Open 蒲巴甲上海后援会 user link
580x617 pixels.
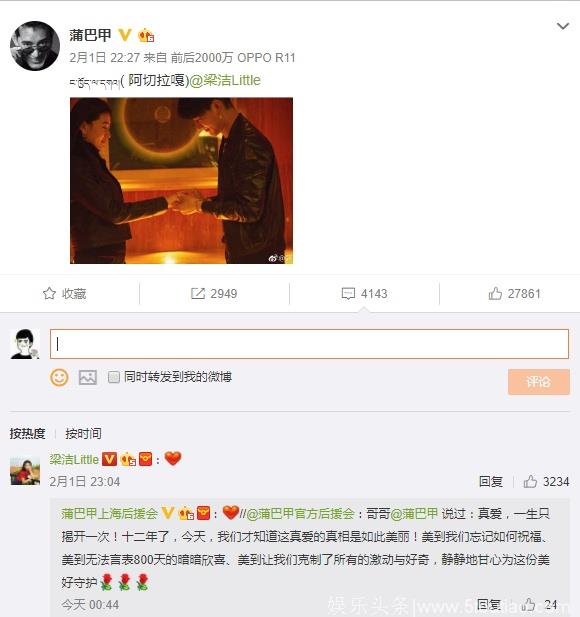coord(109,514)
